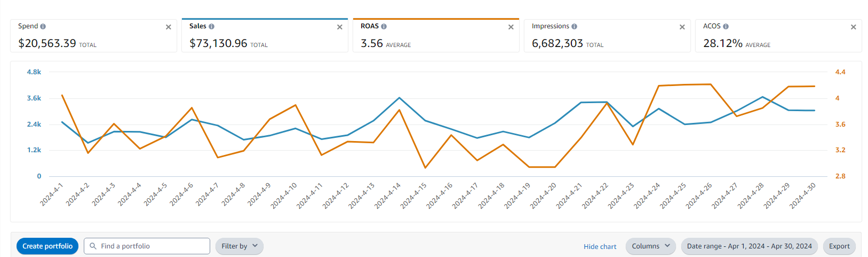Open the ROAS info tooltip icon
Screen dimensions: 868x257
[x=384, y=26]
